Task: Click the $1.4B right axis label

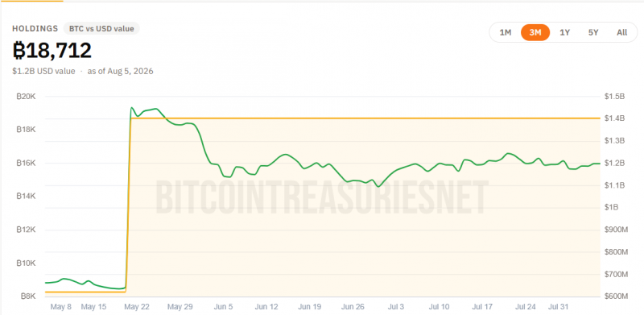Action: tap(614, 118)
